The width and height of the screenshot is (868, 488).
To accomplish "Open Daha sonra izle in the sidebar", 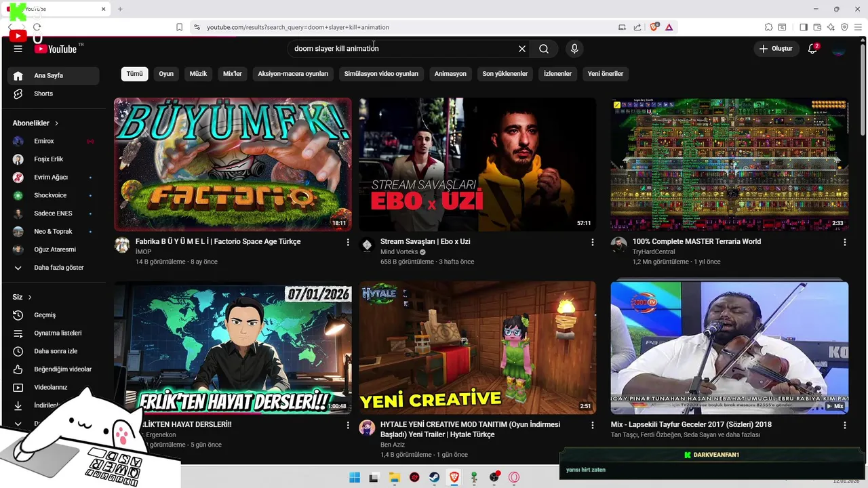I will [53, 351].
